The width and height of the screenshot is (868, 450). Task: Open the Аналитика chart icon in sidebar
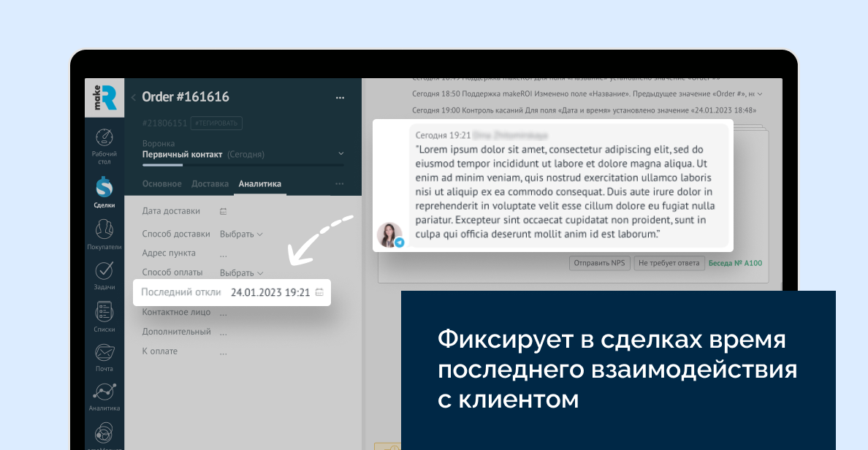point(104,392)
